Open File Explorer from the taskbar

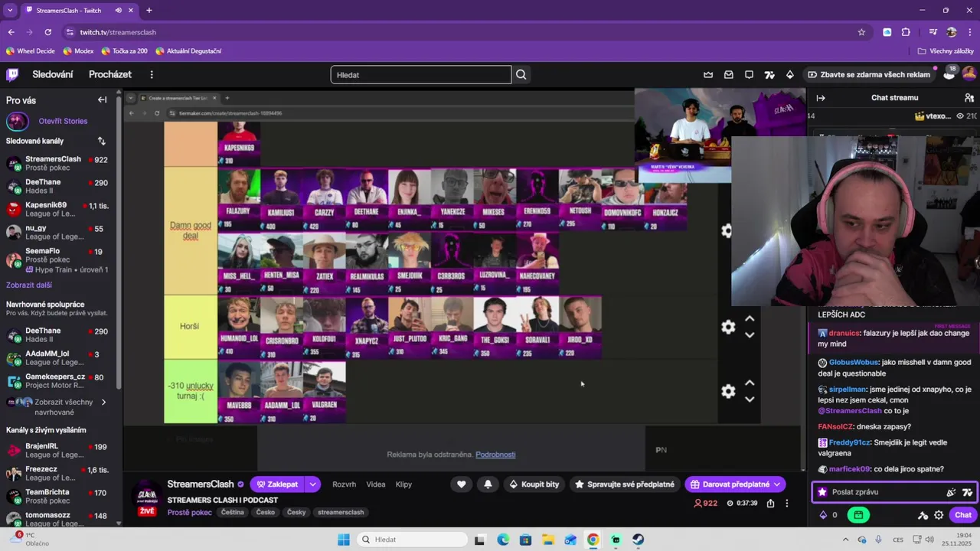pos(547,540)
